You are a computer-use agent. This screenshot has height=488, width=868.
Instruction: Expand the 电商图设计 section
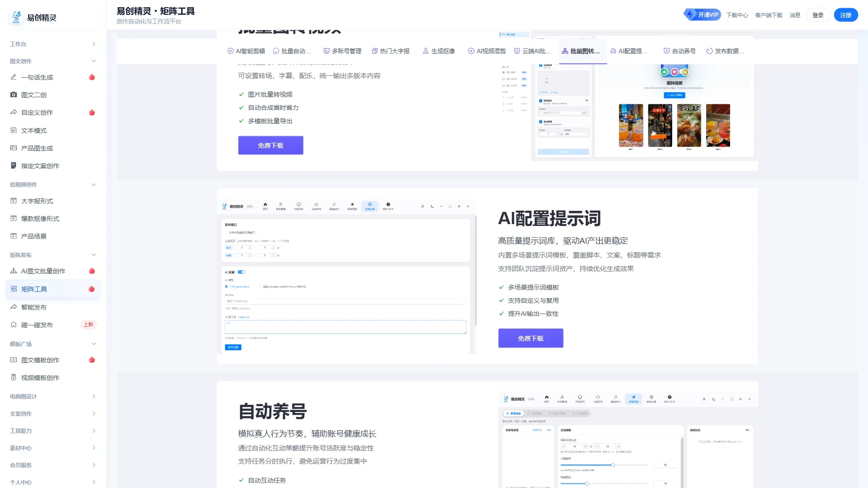[53, 397]
